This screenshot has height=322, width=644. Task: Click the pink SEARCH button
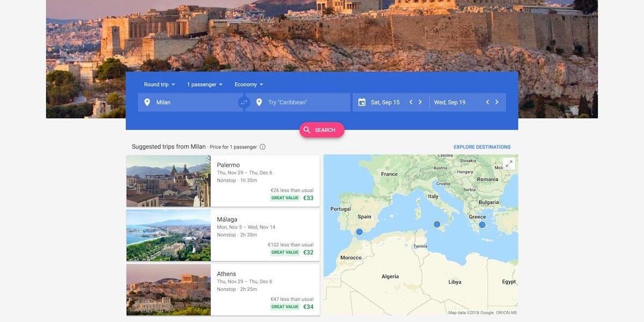pos(322,130)
